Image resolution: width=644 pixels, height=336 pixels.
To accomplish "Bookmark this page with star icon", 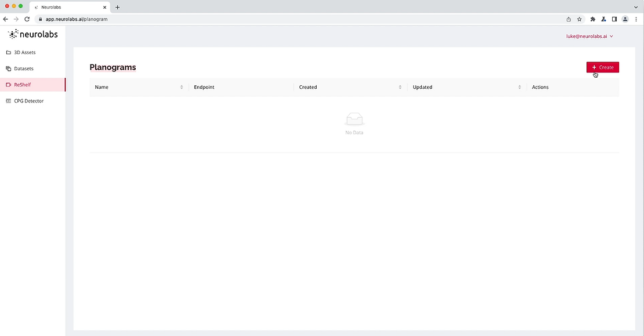I will (x=579, y=19).
